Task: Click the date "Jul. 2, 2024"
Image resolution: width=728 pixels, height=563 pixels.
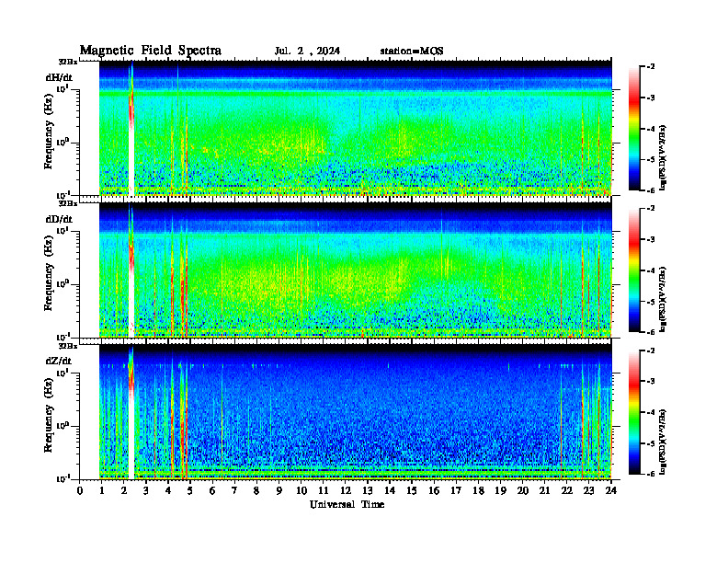Action: pos(307,51)
